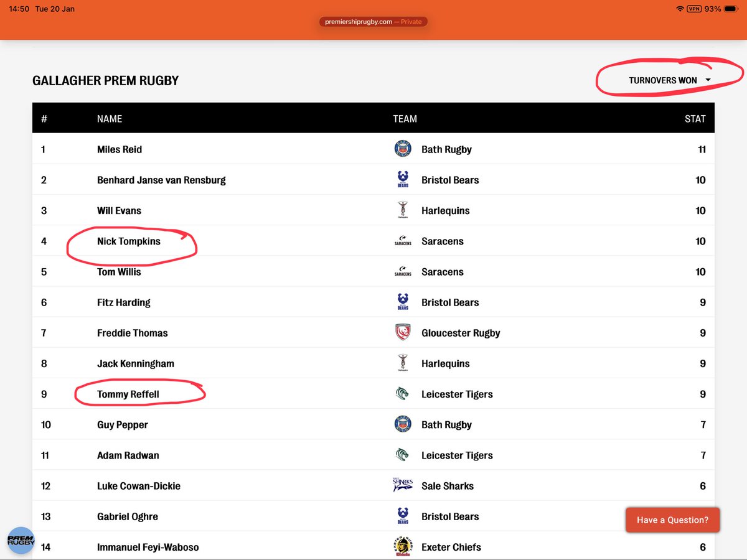
Task: Select player name Guy Pepper
Action: (123, 424)
